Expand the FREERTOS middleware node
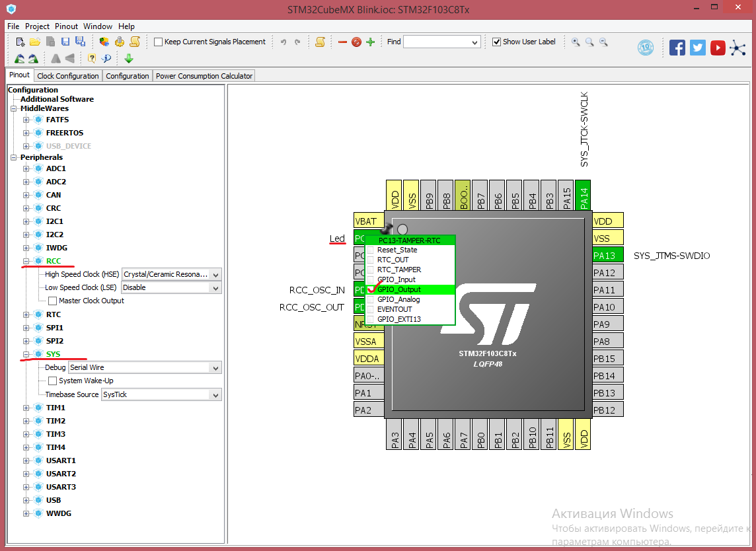The height and width of the screenshot is (551, 756). (26, 133)
